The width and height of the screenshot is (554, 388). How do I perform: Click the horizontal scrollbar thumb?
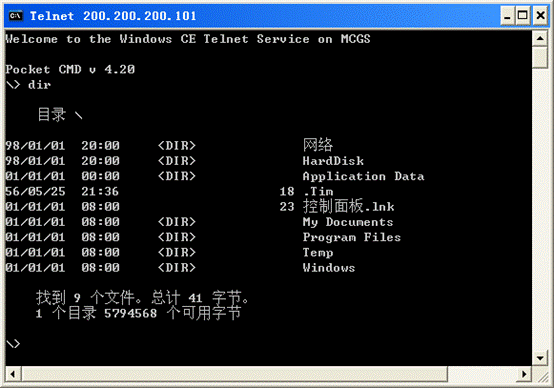(x=235, y=374)
